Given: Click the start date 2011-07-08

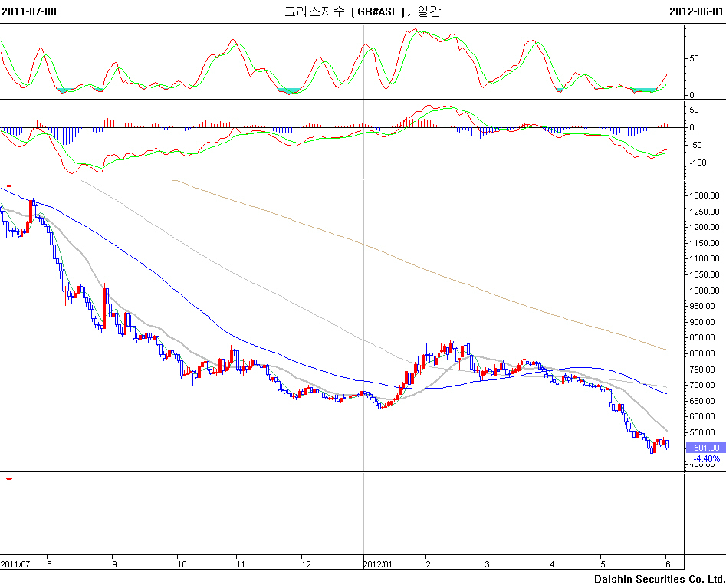Looking at the screenshot, I should [28, 11].
